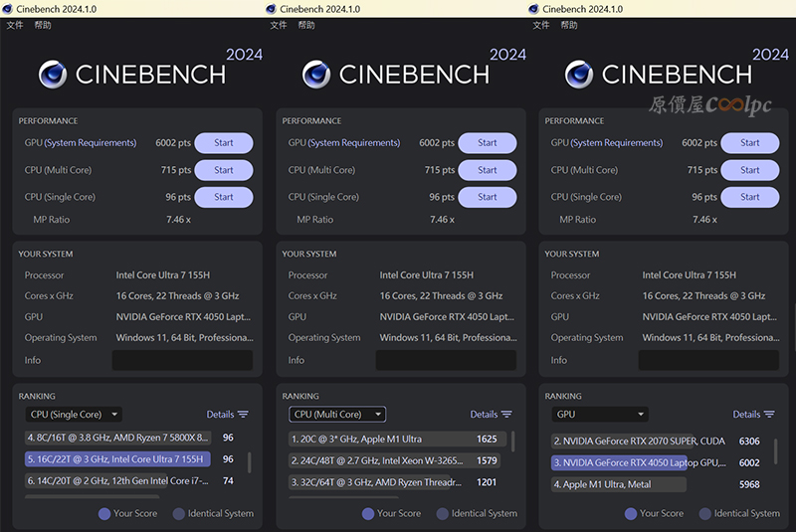The height and width of the screenshot is (532, 796).
Task: Select the 12th Gen Intel Core i7 ranking row
Action: [130, 480]
